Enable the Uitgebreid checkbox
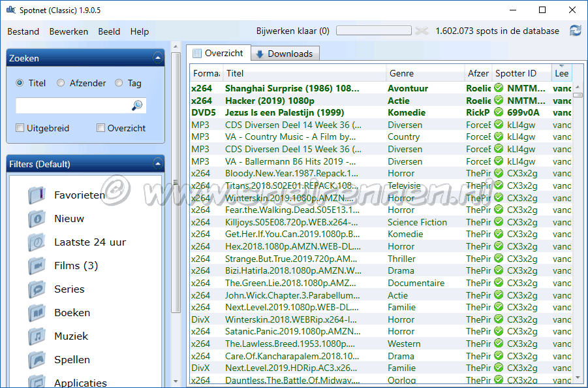Screen dimensions: 588x388 point(20,128)
